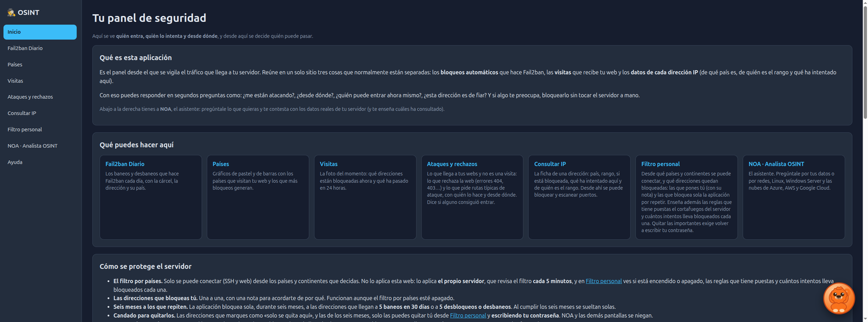Screen dimensions: 868x322
Task: Click the bold text '5 baneos en 30 días'
Action: [x=404, y=307]
